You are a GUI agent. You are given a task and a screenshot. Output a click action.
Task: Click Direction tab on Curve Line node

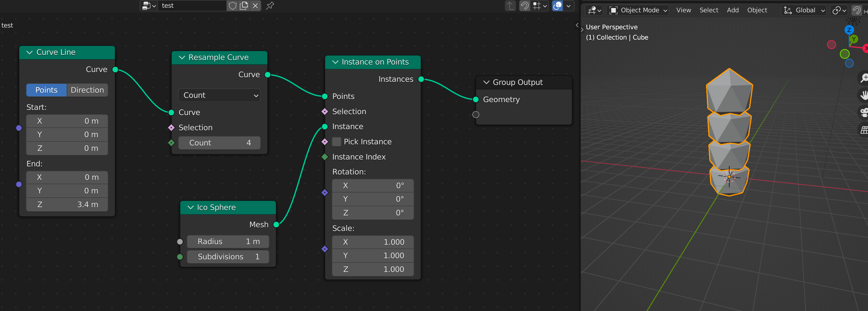[x=86, y=89]
